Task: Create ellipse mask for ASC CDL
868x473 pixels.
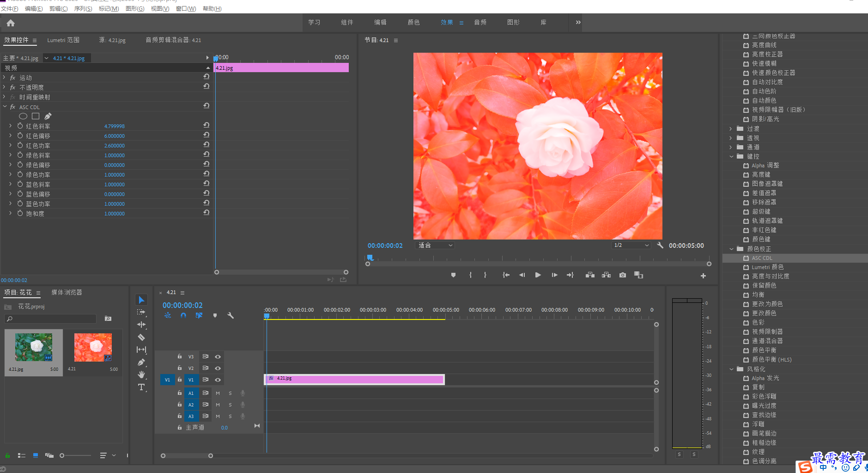Action: 23,116
